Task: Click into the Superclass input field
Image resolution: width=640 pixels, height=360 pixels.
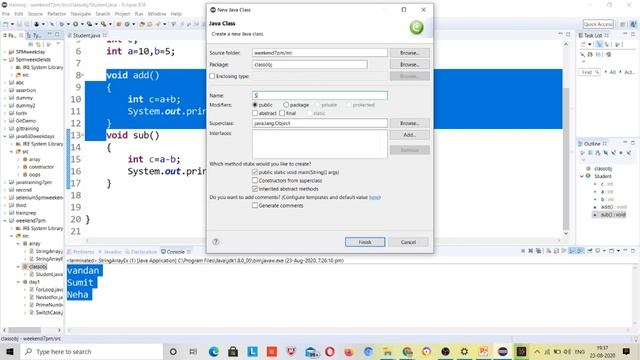Action: 320,123
